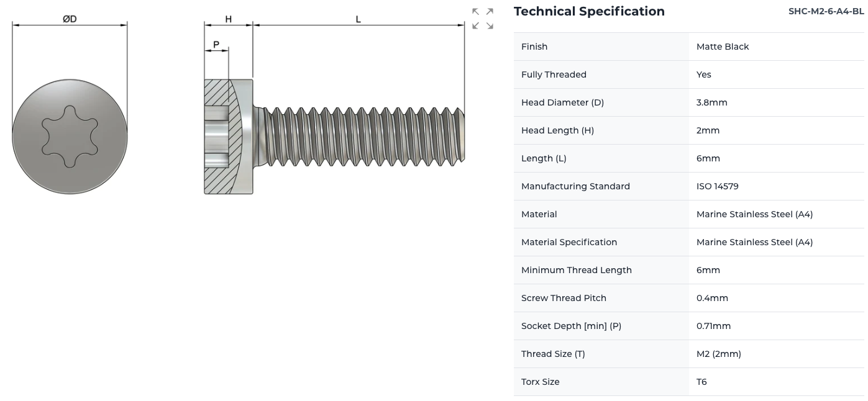
Task: Click the fullscreen expand arrows icon
Action: (482, 19)
